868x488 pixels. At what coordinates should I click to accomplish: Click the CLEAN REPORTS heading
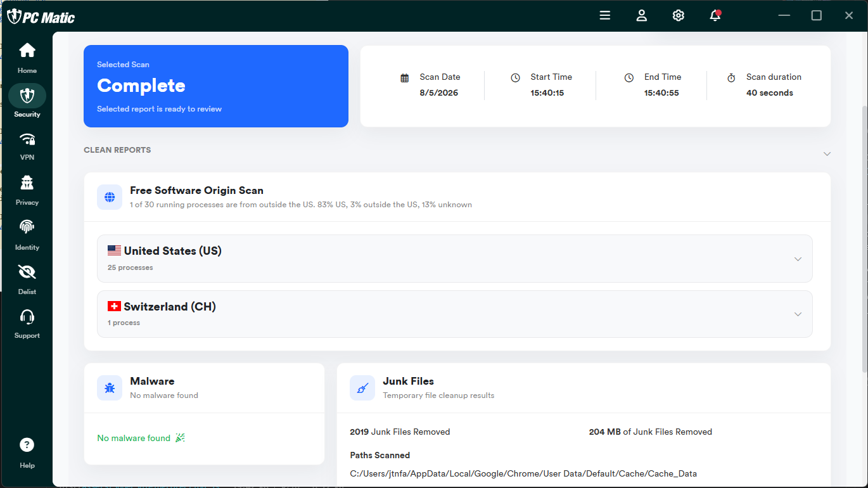[x=117, y=150]
